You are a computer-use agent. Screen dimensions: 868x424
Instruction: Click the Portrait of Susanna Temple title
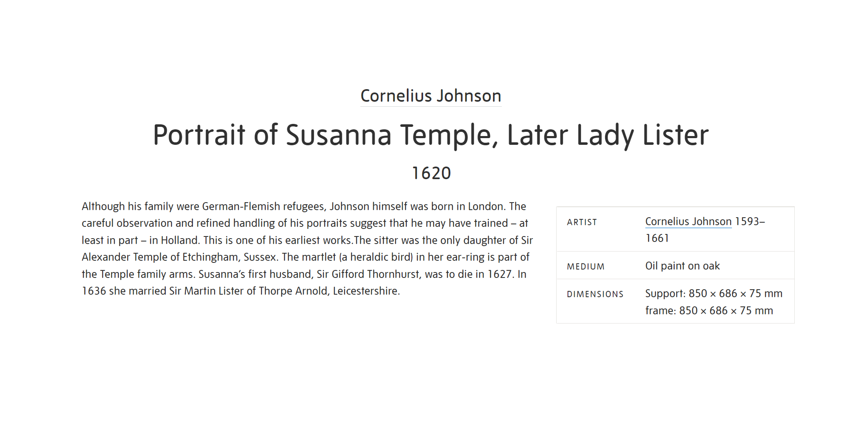tap(431, 135)
